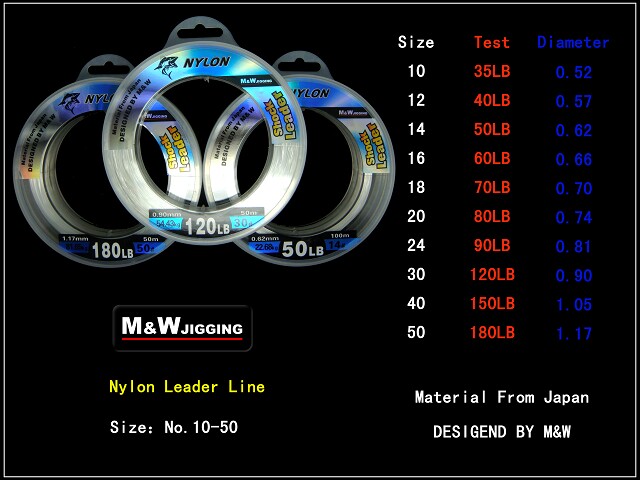640x480 pixels.
Task: Click white size value '50' in the table
Action: coord(416,332)
